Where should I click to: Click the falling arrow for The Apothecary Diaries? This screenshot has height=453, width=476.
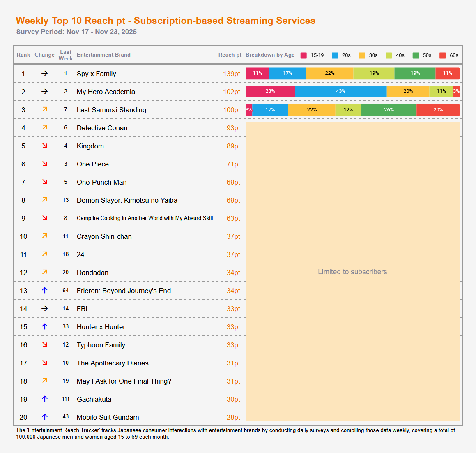[45, 363]
